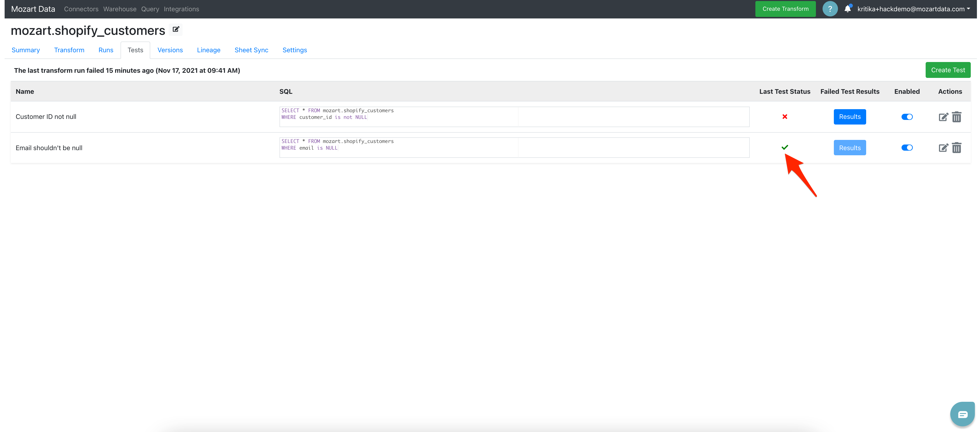The height and width of the screenshot is (432, 980).
Task: Click the Create Test button
Action: coord(948,70)
